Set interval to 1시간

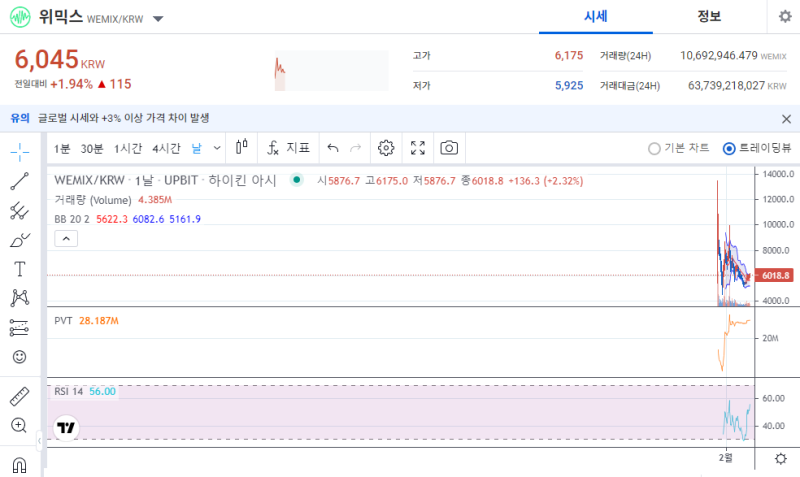pos(128,148)
